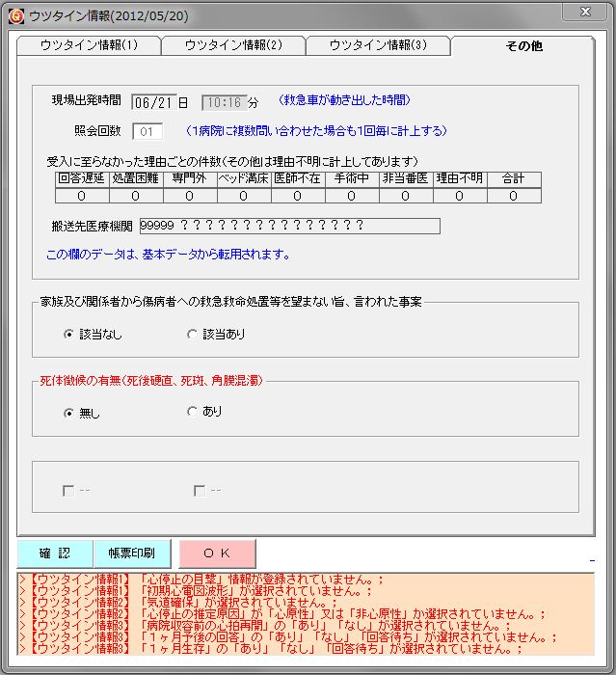Click the 帳票印刷 button

[x=132, y=553]
